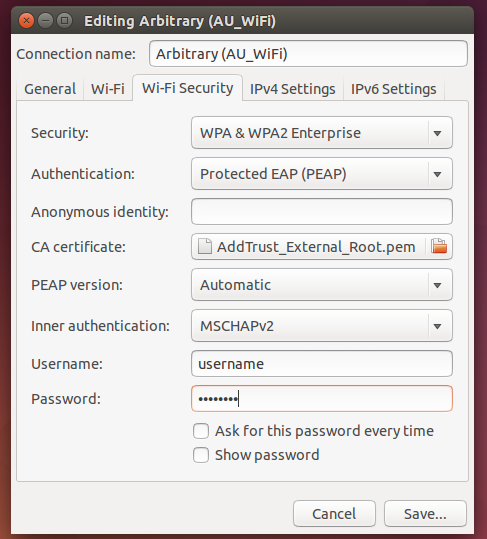Click the Inner authentication: label
Image resolution: width=487 pixels, height=539 pixels.
pyautogui.click(x=100, y=326)
